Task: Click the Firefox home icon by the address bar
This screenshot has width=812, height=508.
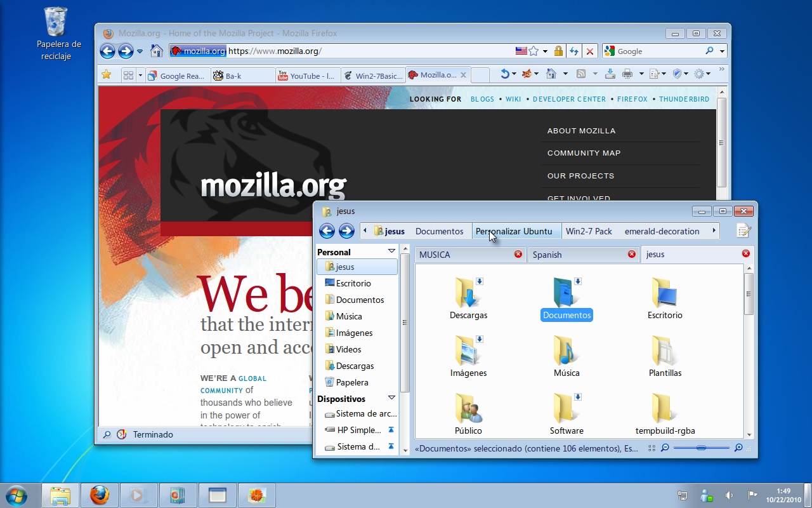Action: 157,51
